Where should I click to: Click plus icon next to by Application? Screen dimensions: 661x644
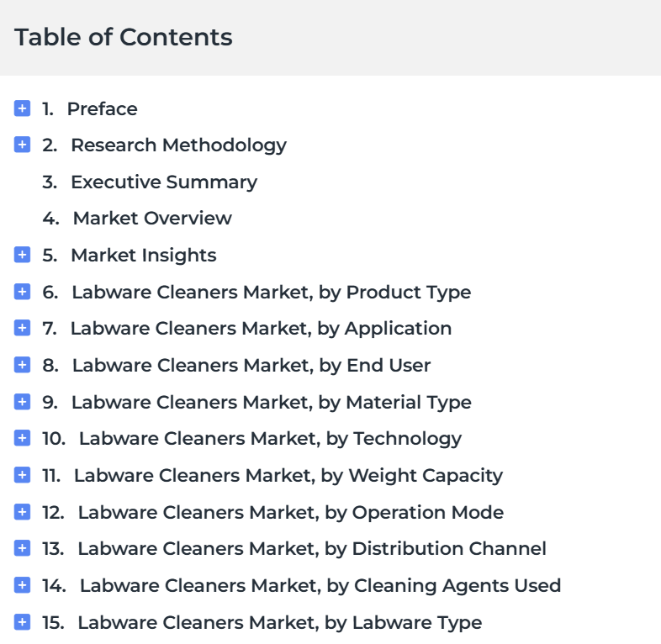23,328
